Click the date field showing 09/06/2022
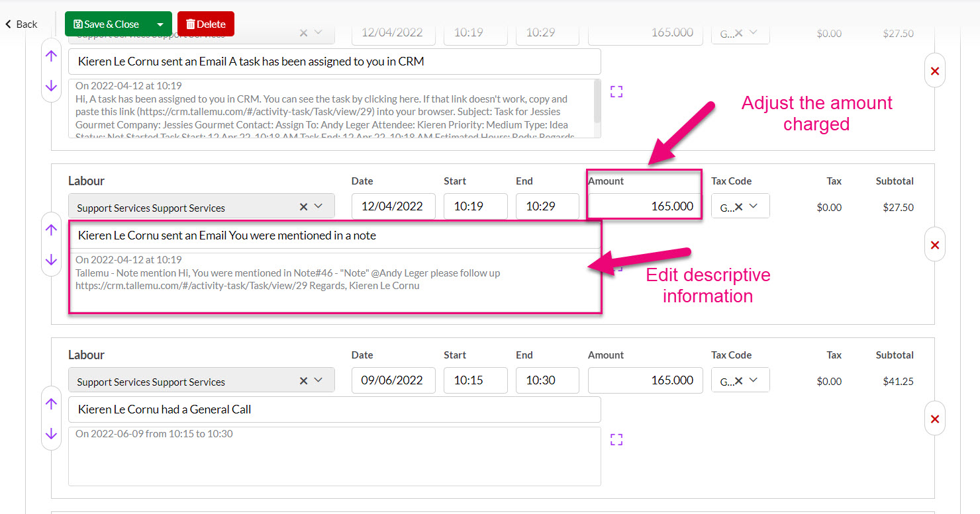 click(393, 380)
